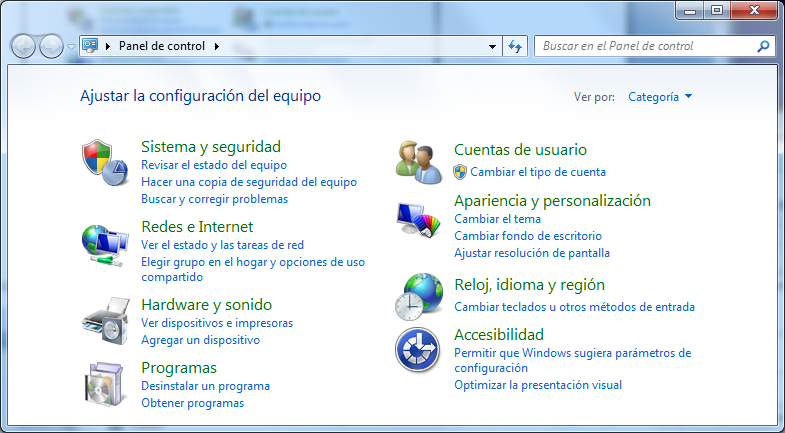The width and height of the screenshot is (785, 433).
Task: Open the Categoría view-by dropdown
Action: tap(660, 97)
